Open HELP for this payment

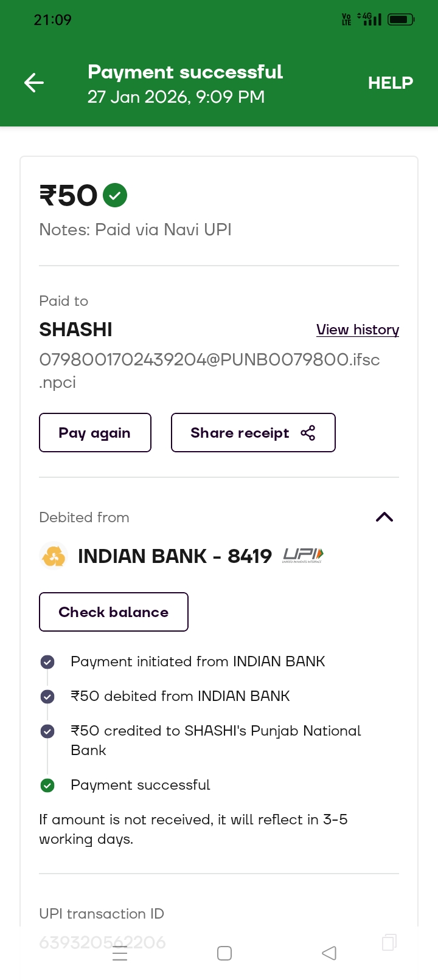390,83
